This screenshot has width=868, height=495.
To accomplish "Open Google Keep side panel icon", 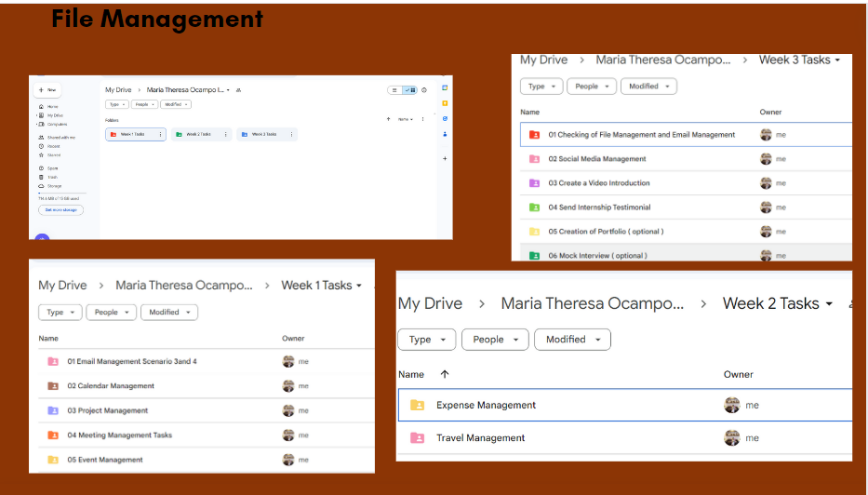I will click(x=445, y=103).
